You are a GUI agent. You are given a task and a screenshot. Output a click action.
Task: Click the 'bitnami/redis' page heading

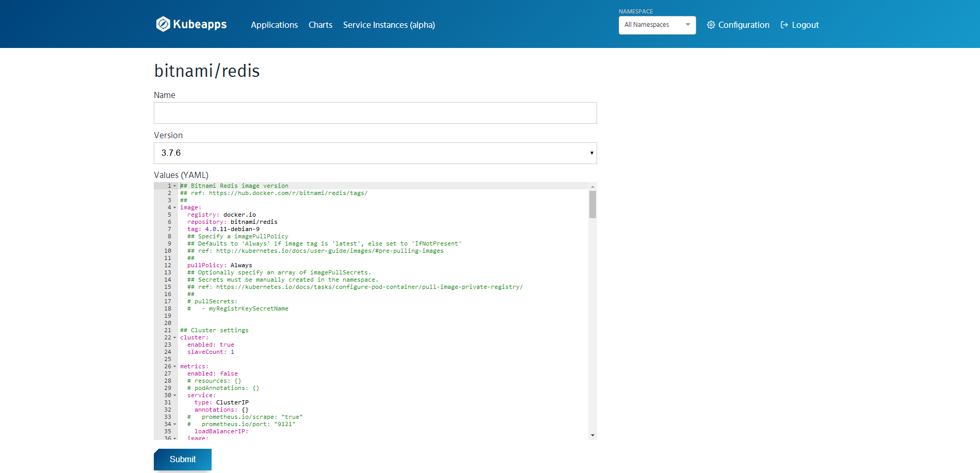tap(207, 71)
